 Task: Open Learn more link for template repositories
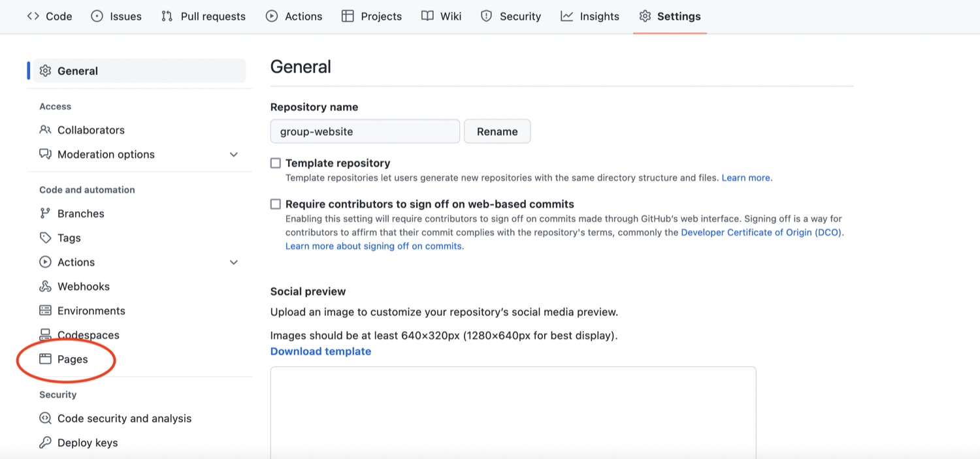[745, 178]
